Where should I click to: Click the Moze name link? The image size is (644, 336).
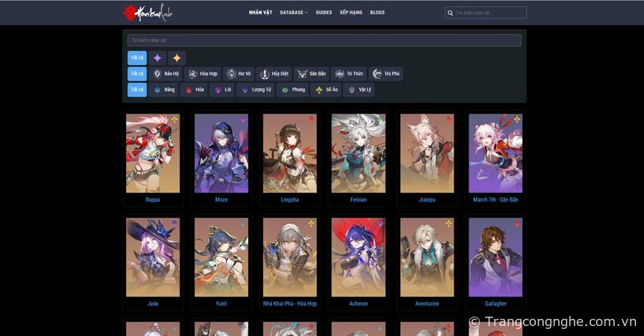(221, 199)
